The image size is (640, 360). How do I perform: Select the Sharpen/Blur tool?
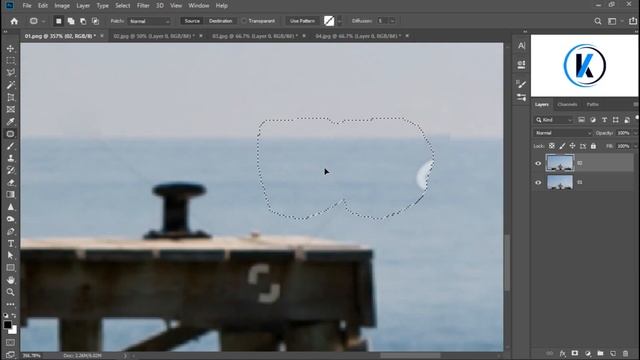click(11, 207)
